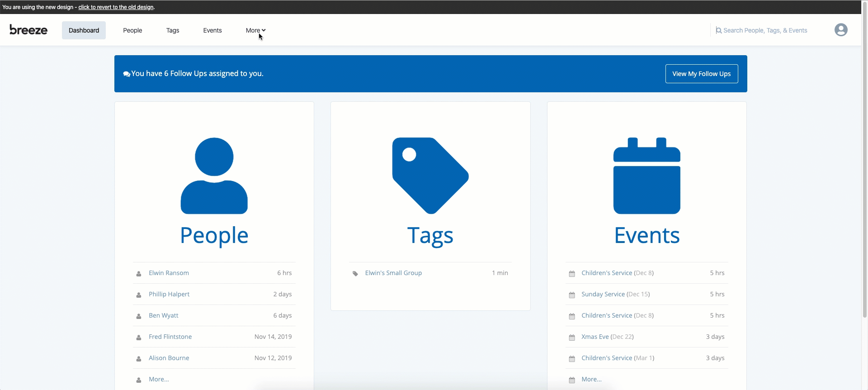Click the follow-ups banner message text
Screen dimensions: 868x390
198,73
